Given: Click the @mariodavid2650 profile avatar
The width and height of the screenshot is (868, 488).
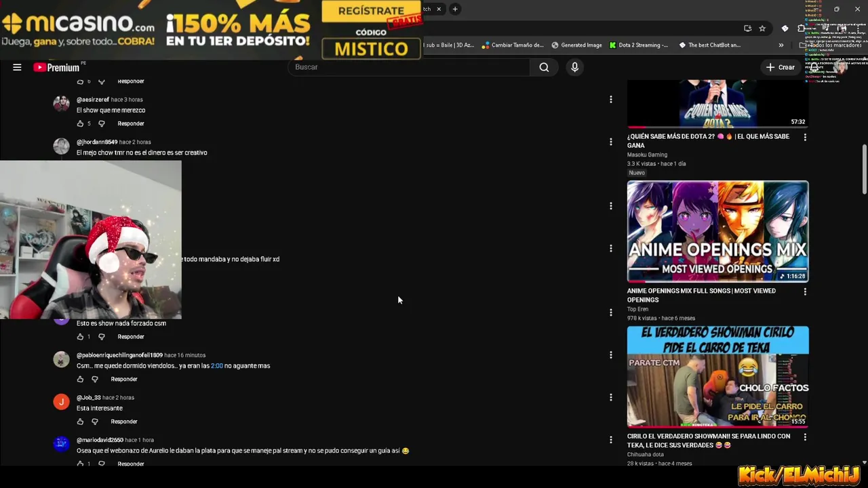Looking at the screenshot, I should [62, 444].
